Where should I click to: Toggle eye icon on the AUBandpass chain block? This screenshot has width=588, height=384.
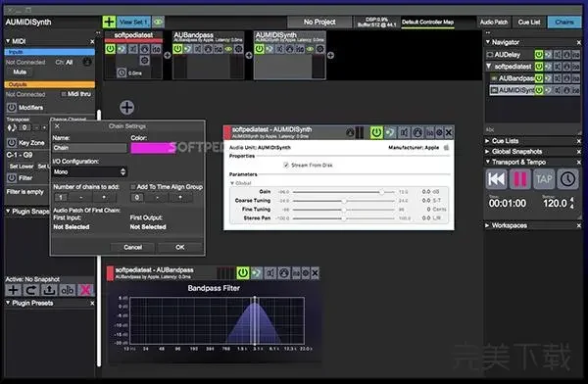coord(228,49)
